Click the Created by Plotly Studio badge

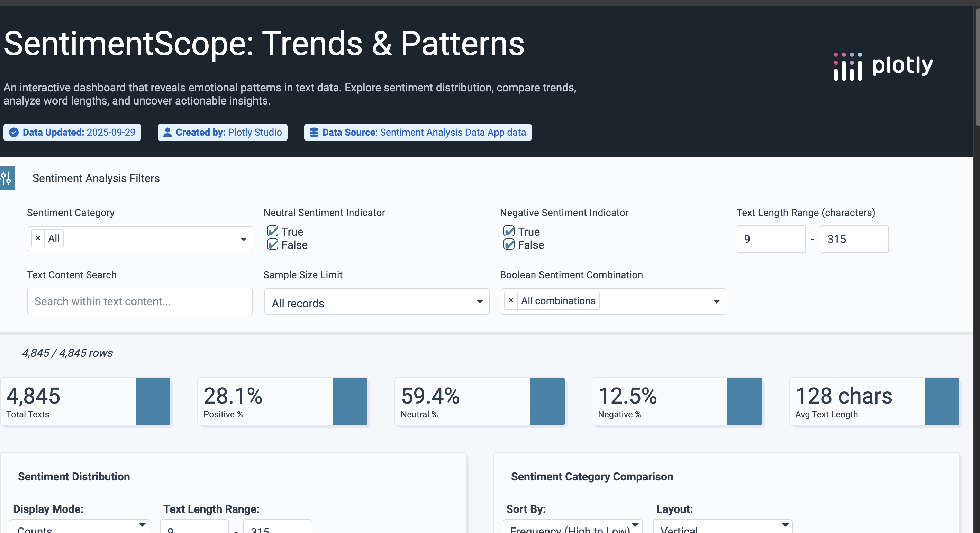[223, 133]
